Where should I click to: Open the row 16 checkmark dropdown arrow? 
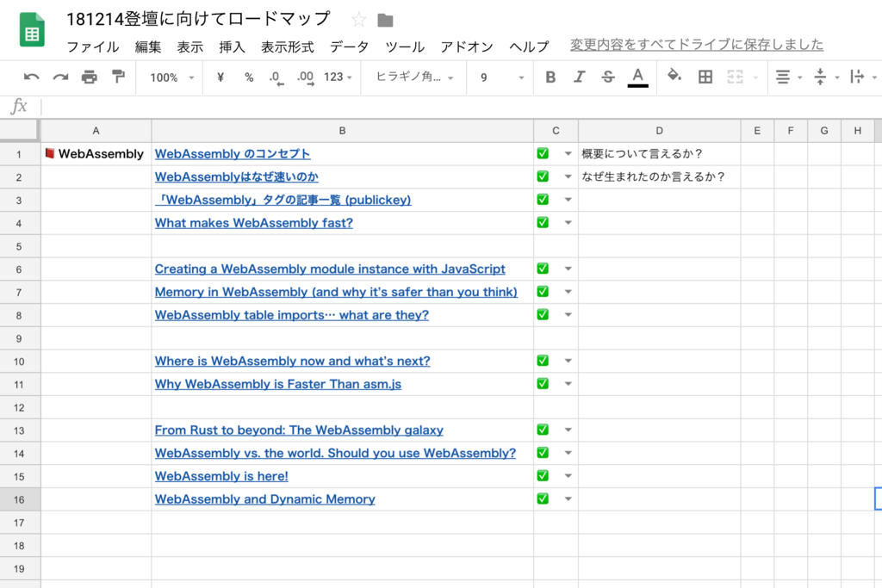[x=568, y=498]
